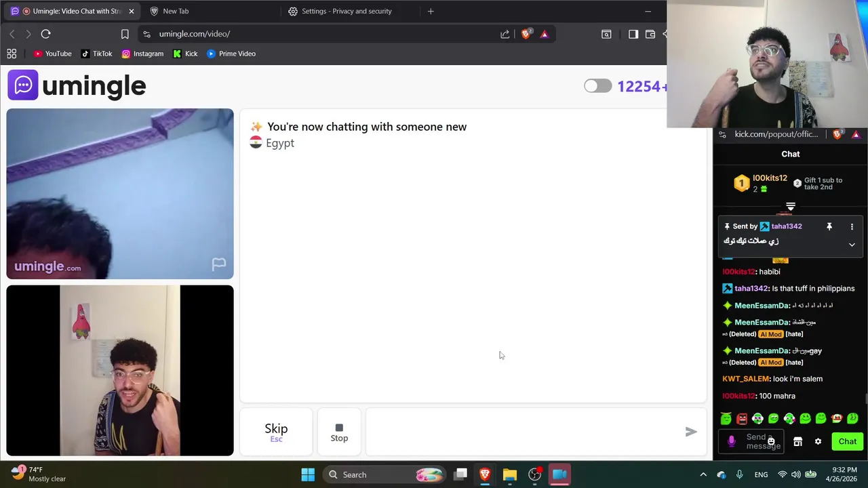This screenshot has height=488, width=868.
Task: Open File Explorer from taskbar
Action: coord(510,474)
